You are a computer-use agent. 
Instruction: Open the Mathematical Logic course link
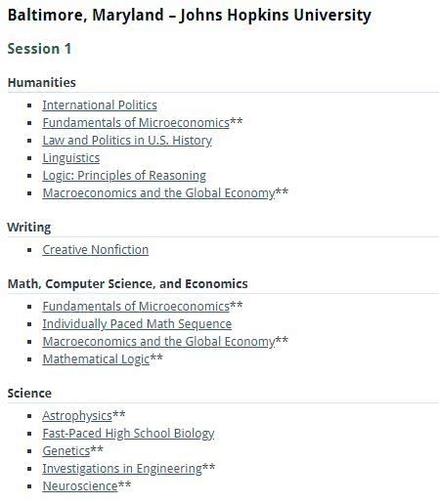[96, 359]
